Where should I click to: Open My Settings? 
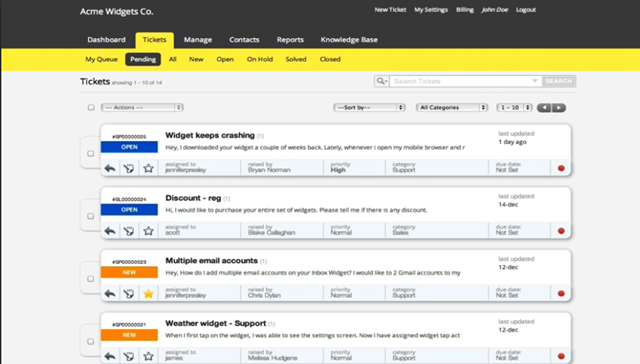coord(431,10)
